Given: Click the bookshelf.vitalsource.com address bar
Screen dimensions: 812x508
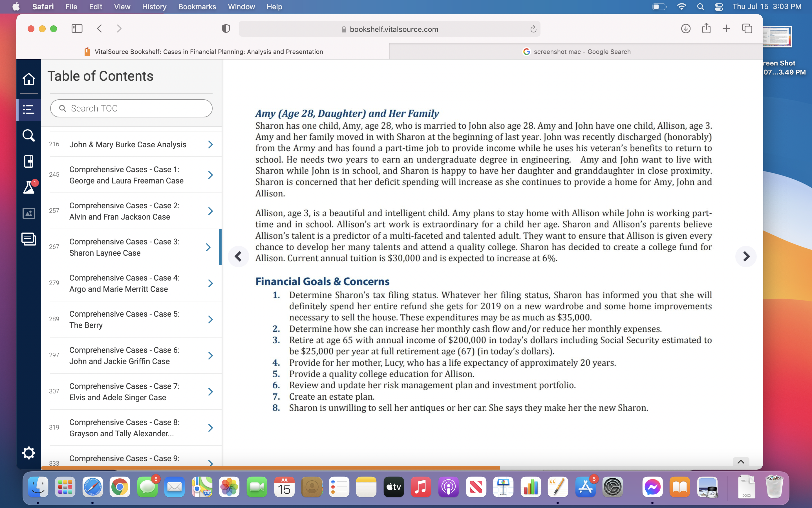Looking at the screenshot, I should click(x=389, y=29).
